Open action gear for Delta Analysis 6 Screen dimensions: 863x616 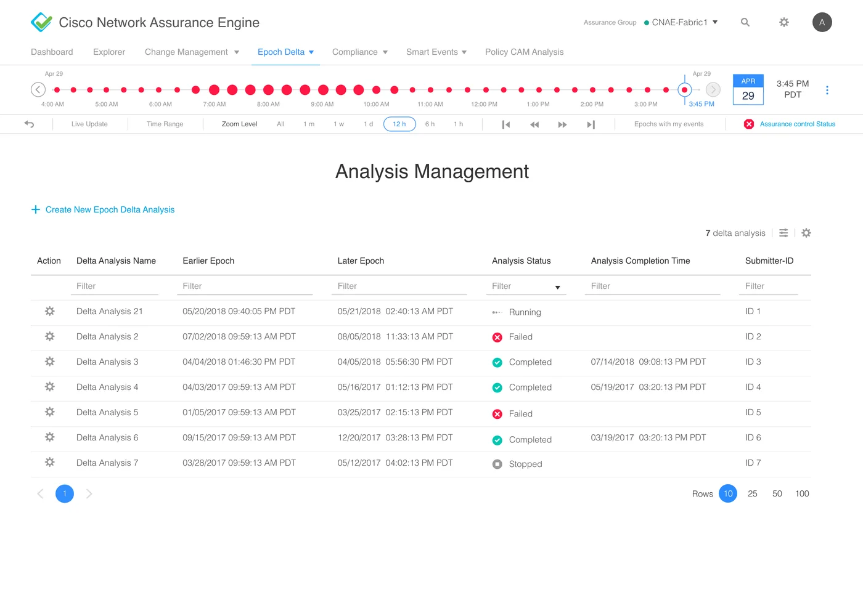coord(50,437)
